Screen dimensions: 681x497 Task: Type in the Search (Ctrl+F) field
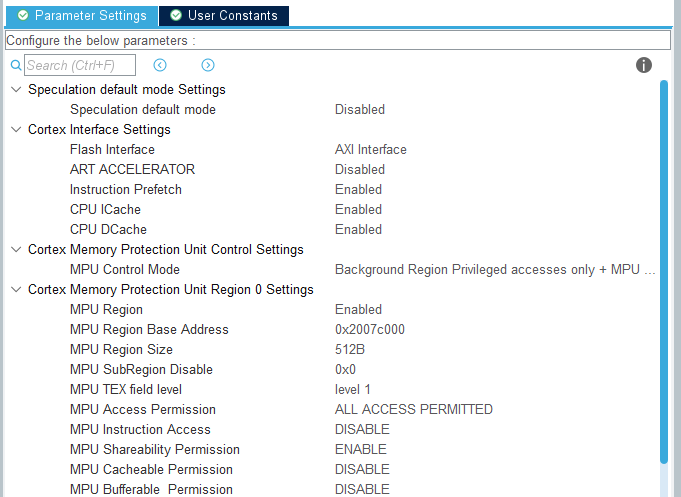[x=80, y=65]
